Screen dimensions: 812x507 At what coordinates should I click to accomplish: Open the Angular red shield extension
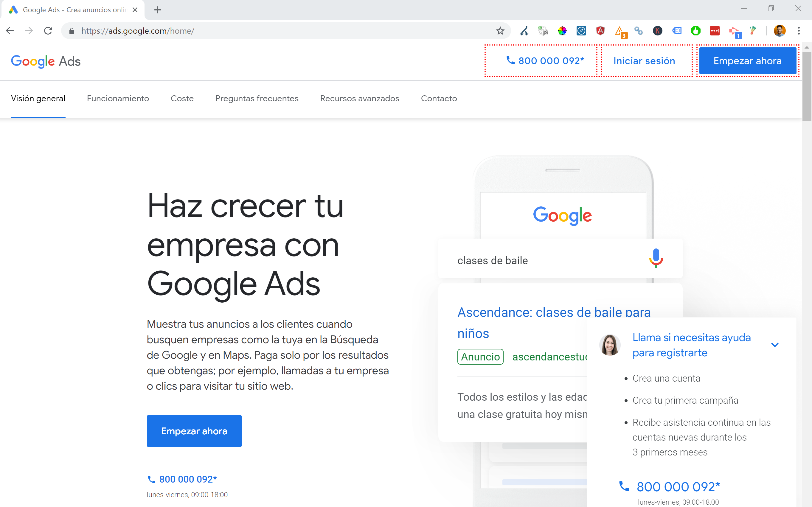(x=600, y=31)
